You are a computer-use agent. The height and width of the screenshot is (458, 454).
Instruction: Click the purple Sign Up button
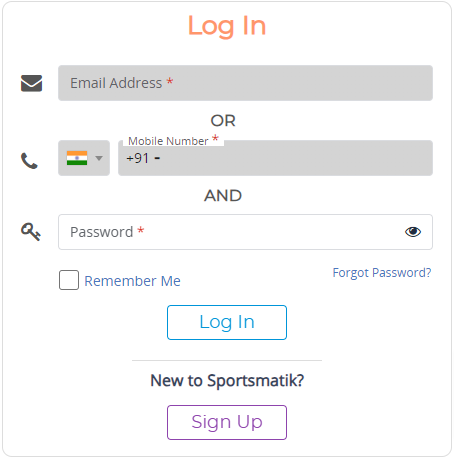tap(227, 422)
